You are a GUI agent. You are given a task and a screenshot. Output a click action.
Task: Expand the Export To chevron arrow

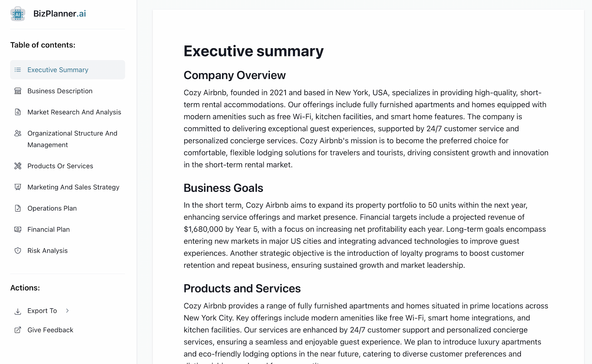(x=67, y=311)
